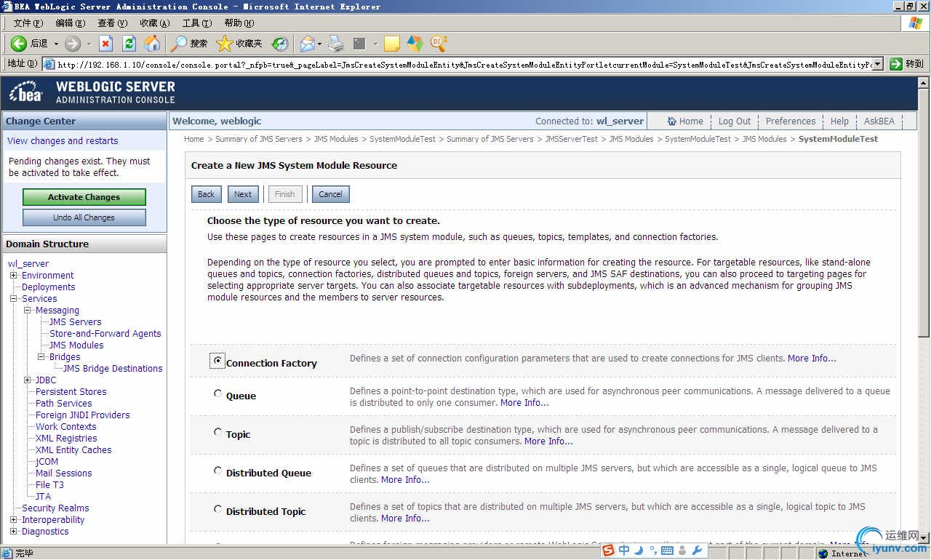Open Preferences in the console bar
This screenshot has height=560, width=931.
(791, 121)
